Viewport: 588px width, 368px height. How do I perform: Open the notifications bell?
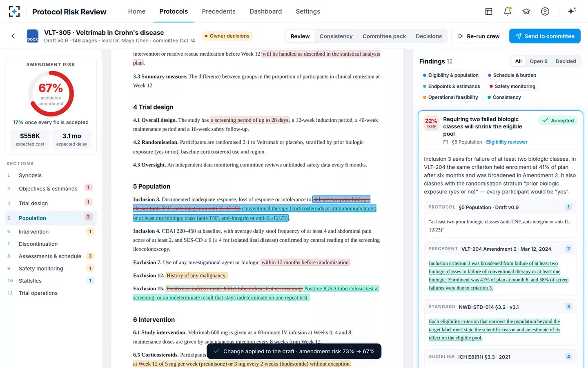[508, 11]
